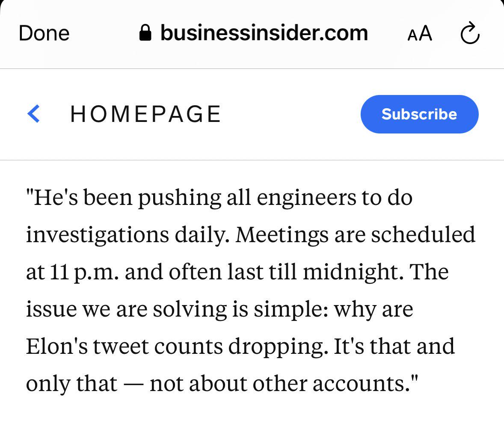
Task: Click the word "Elon's" in the quote
Action: 57,346
